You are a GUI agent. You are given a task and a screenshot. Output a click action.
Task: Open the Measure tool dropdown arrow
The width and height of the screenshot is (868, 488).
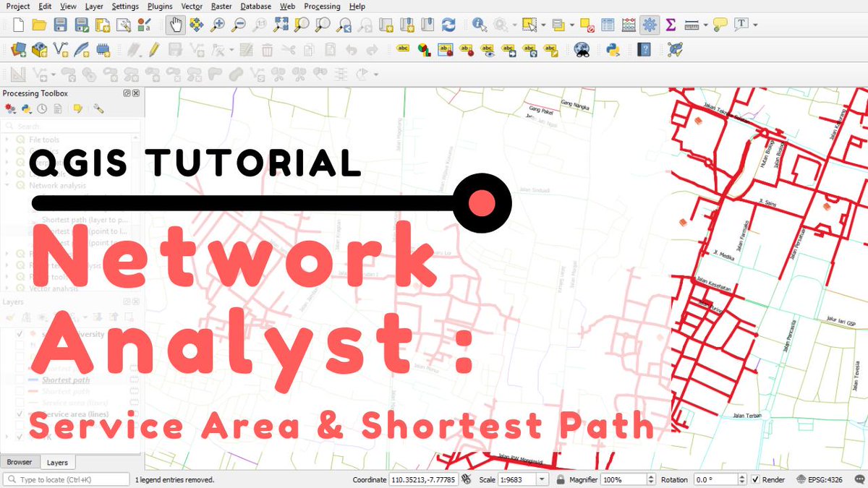click(x=705, y=25)
